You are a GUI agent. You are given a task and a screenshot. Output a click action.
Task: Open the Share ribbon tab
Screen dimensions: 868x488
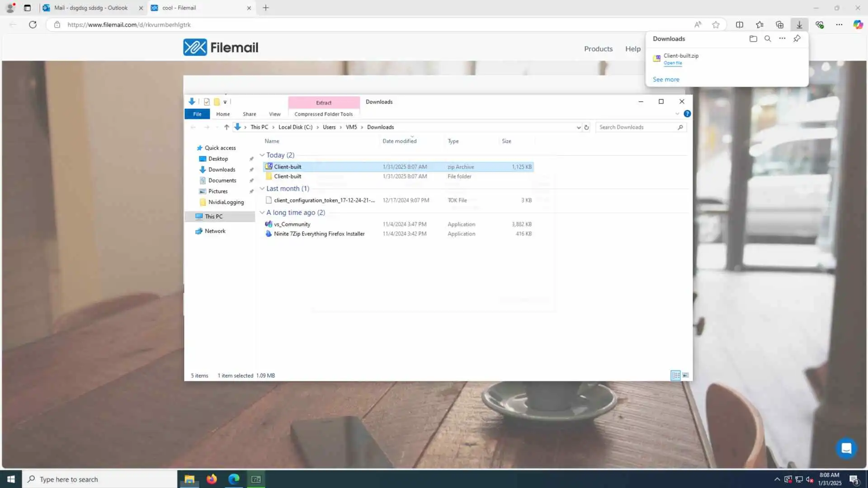[249, 114]
